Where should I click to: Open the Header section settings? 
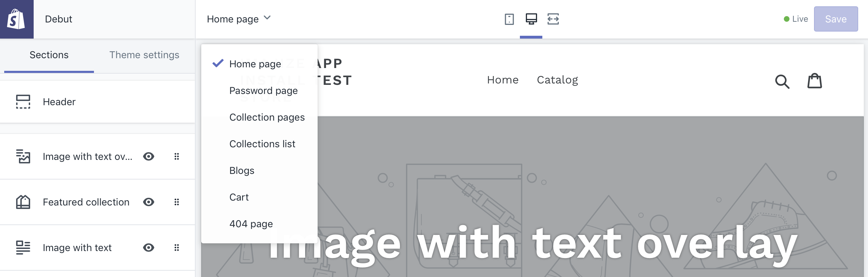(59, 102)
